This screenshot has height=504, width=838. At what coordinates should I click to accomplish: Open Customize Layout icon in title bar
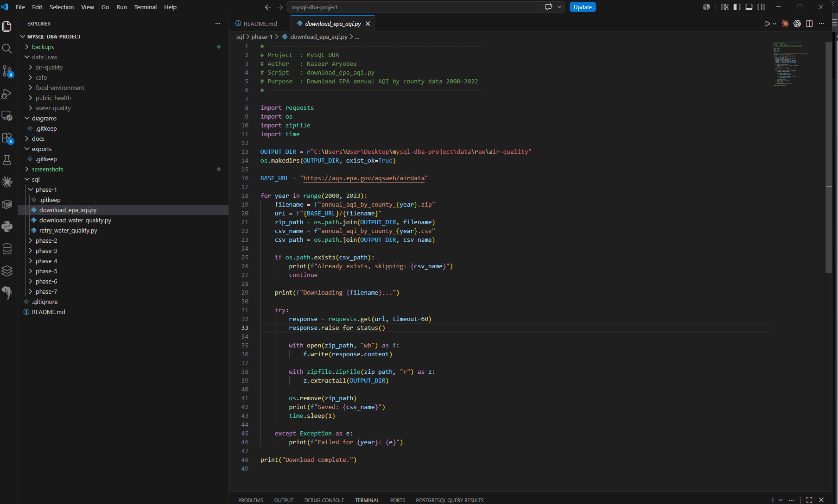[x=725, y=7]
